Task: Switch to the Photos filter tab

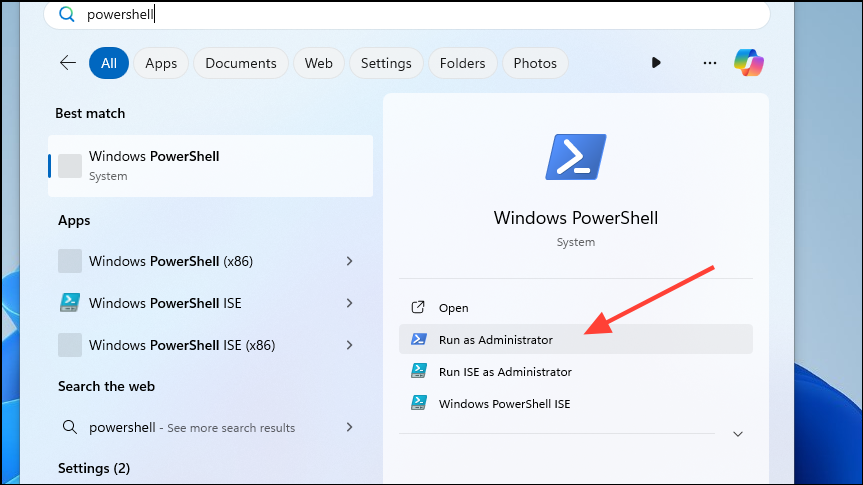Action: [535, 63]
